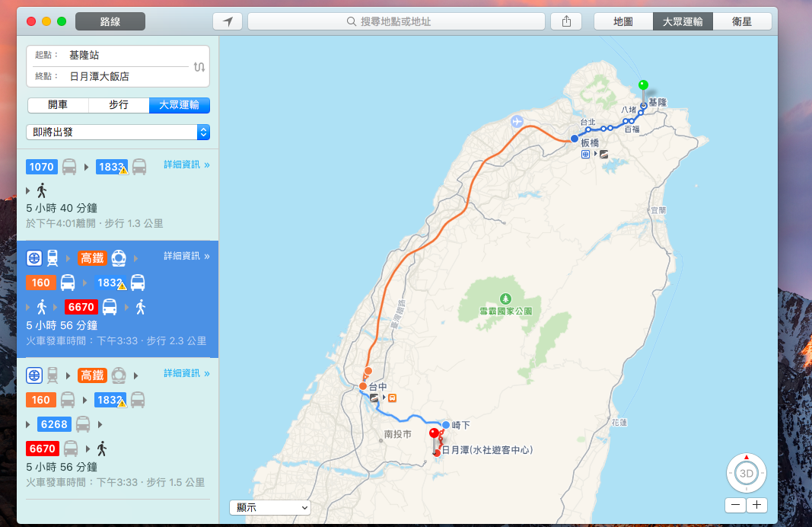Open the share sheet button
812x527 pixels.
point(566,21)
